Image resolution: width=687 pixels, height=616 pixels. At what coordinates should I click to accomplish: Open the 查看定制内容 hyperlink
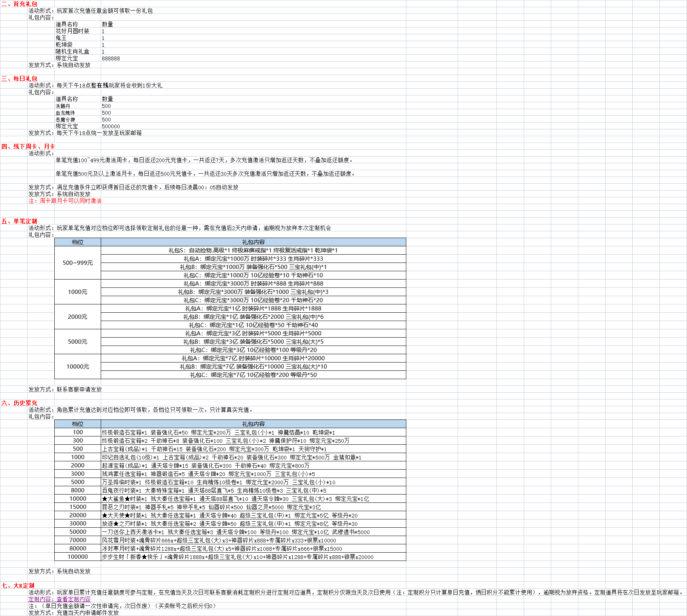[74, 599]
